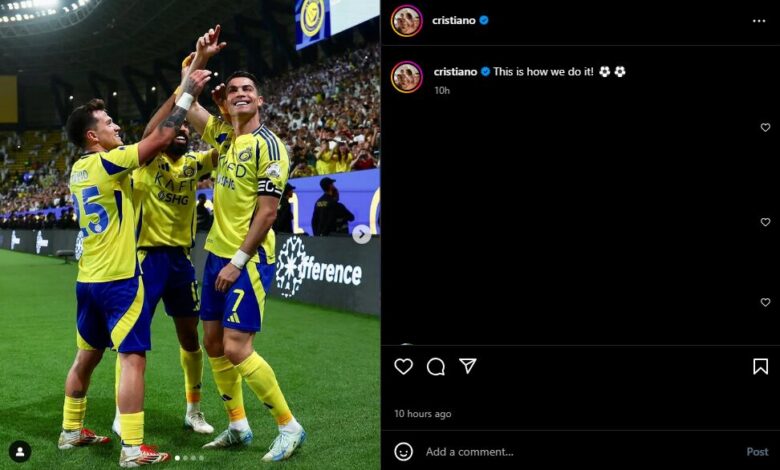The width and height of the screenshot is (780, 470).
Task: Advance carousel with the next arrow
Action: click(362, 234)
